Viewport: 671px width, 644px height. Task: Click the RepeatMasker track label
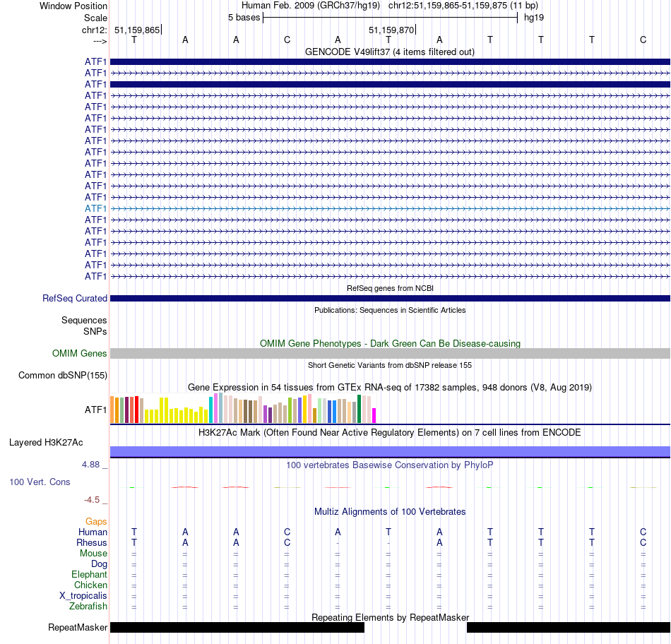tap(78, 627)
